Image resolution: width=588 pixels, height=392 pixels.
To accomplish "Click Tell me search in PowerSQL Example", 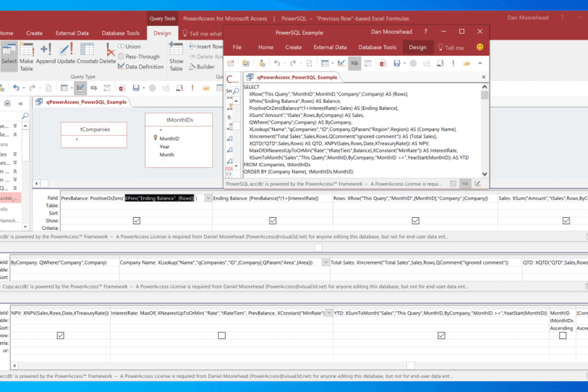I will [451, 48].
